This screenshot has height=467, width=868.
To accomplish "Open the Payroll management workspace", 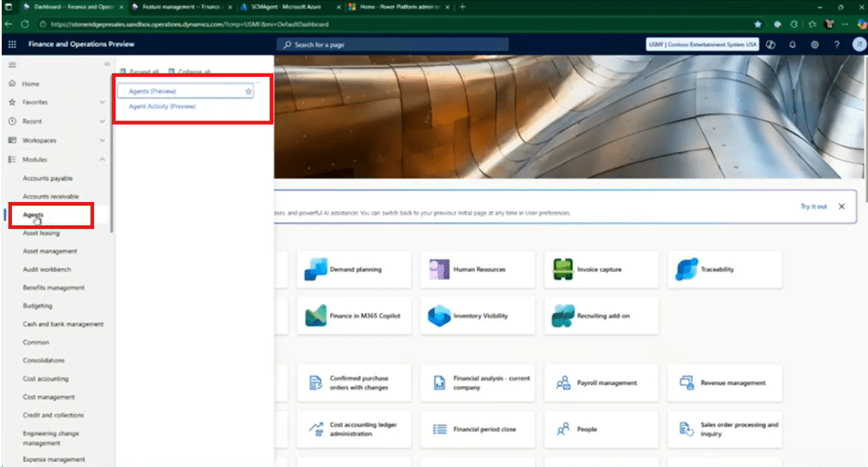I will coord(601,383).
